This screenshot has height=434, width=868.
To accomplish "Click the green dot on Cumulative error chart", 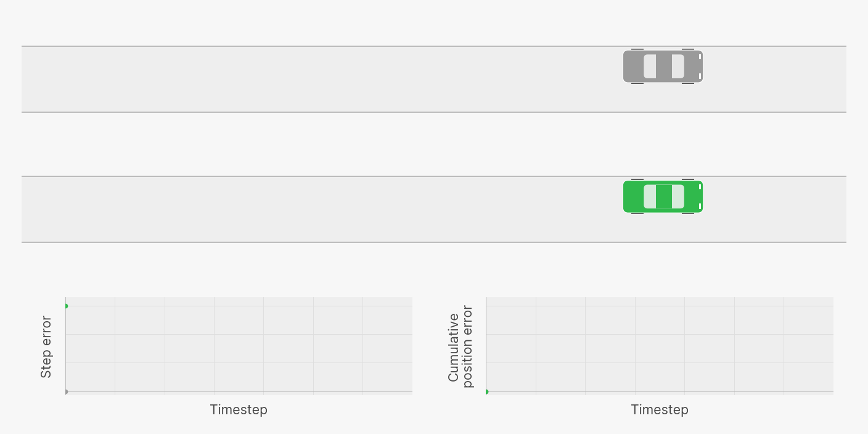I will pos(486,391).
